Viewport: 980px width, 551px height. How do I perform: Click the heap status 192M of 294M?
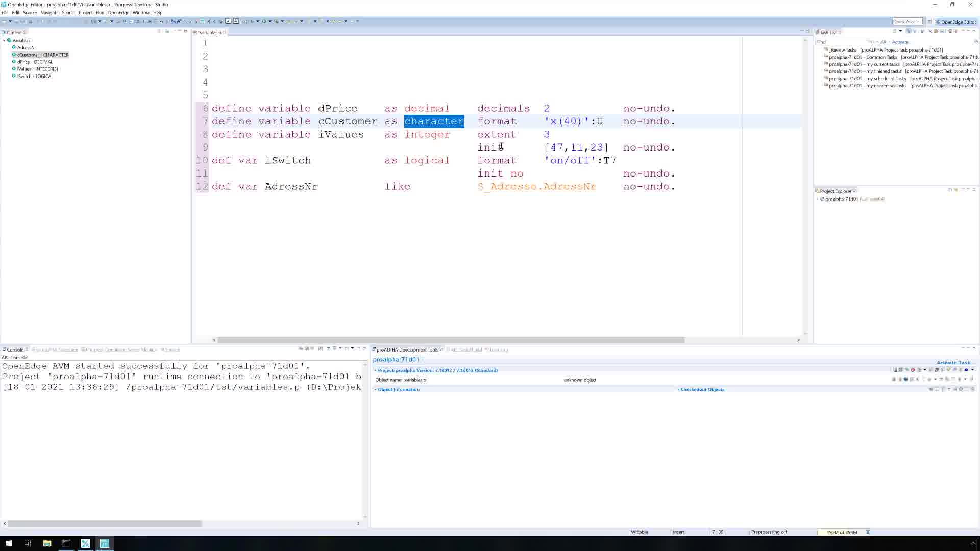click(842, 532)
